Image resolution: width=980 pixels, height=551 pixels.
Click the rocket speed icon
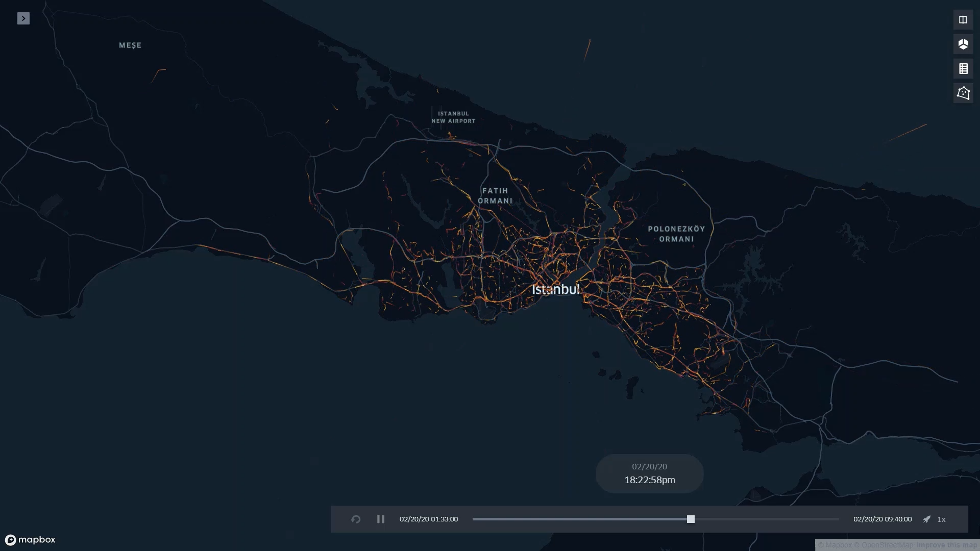click(x=926, y=519)
